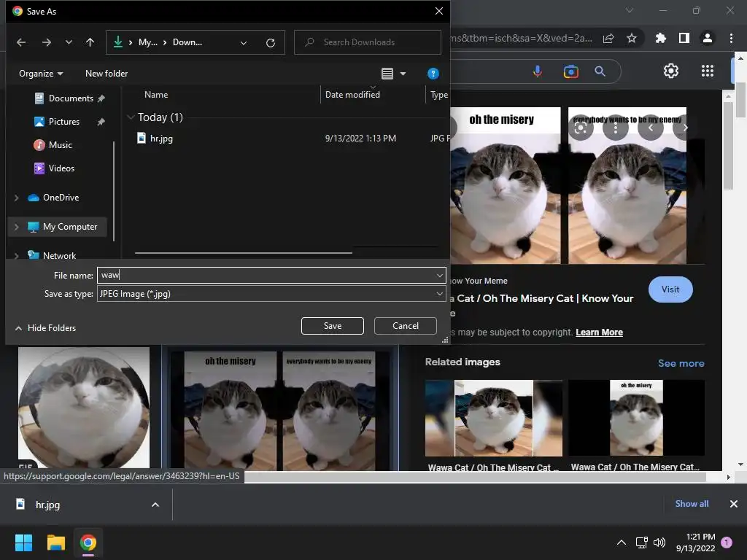This screenshot has width=747, height=560.
Task: Refresh the Downloads folder listing
Action: pos(271,43)
